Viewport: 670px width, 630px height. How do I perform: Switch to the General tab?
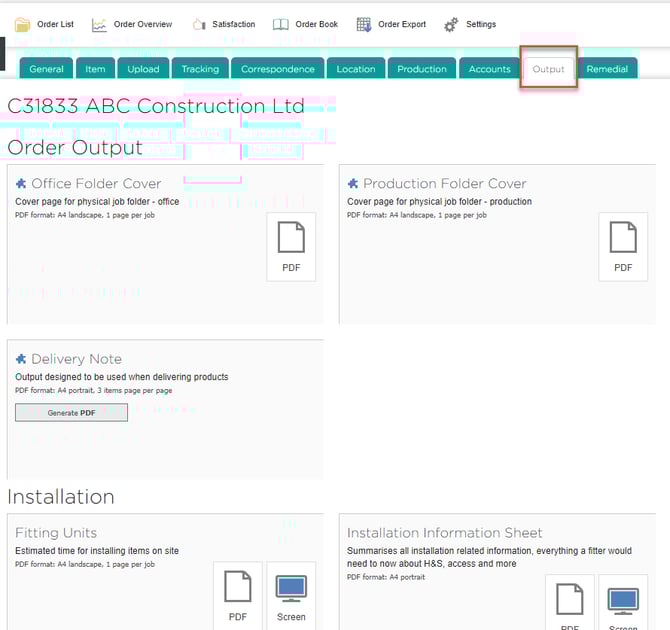(x=46, y=69)
